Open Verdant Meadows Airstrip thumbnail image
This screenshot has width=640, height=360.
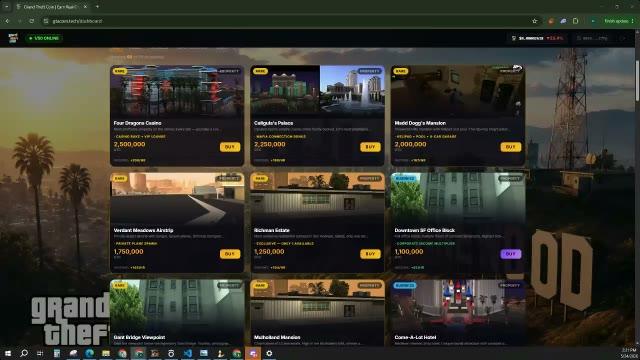point(177,199)
